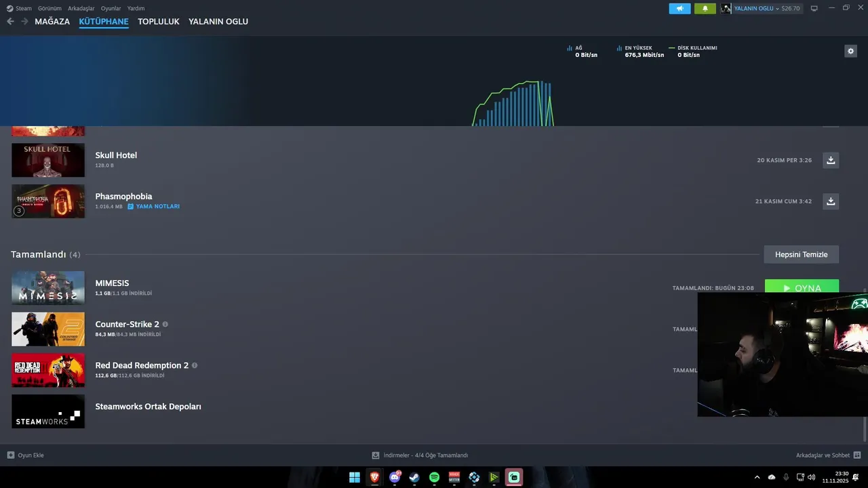The width and height of the screenshot is (868, 488).
Task: Open Discord from taskbar
Action: (x=395, y=477)
